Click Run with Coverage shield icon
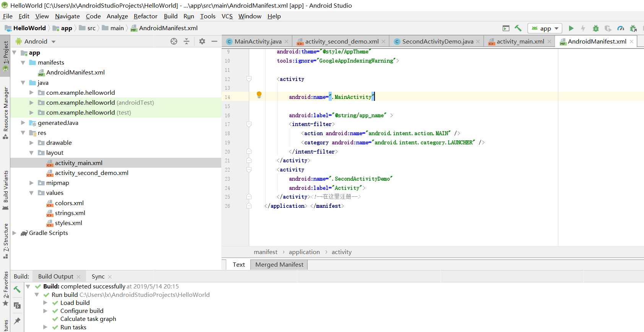644x332 pixels. [x=608, y=28]
